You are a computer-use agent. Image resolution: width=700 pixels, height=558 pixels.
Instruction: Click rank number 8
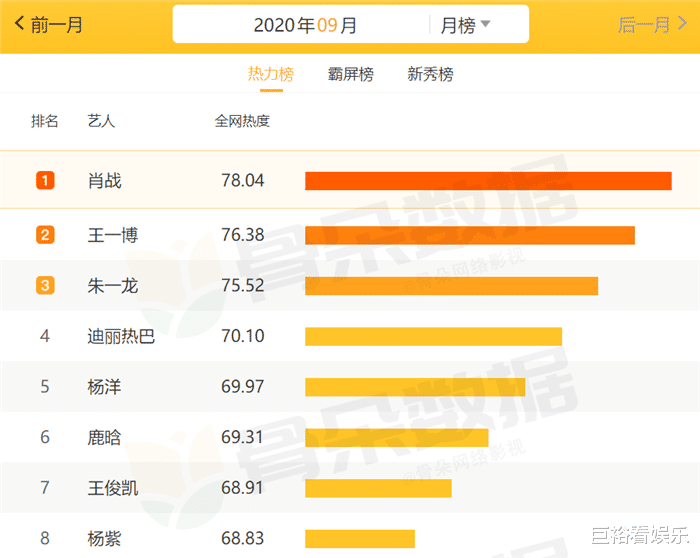pos(45,538)
